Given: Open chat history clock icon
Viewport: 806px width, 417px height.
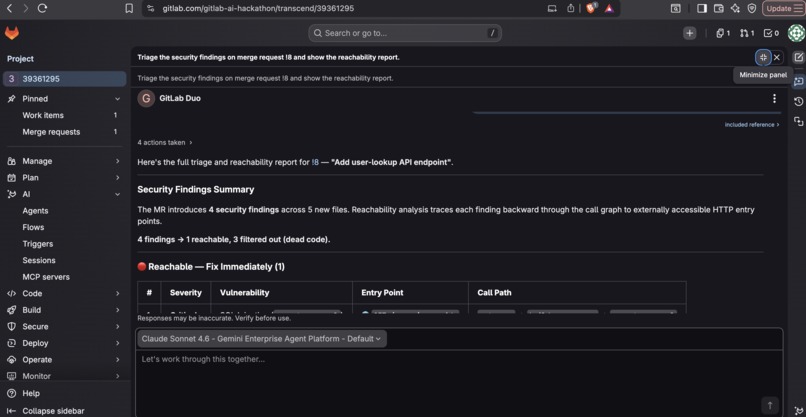Looking at the screenshot, I should coord(798,101).
